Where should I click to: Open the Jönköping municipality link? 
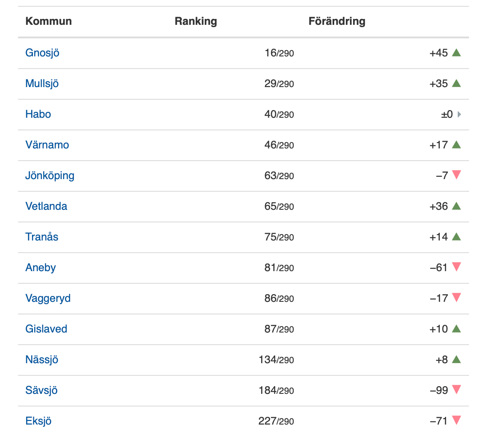point(50,176)
